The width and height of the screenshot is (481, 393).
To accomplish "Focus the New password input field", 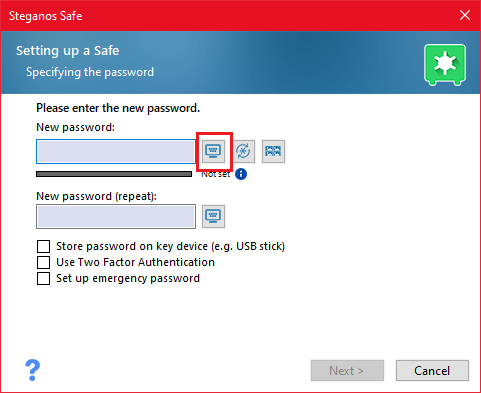I will tap(116, 152).
